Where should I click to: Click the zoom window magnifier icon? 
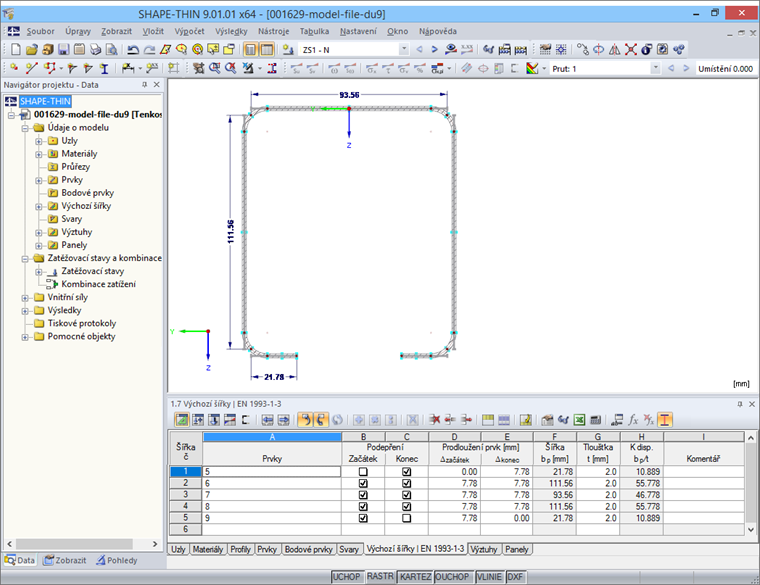coord(214,68)
